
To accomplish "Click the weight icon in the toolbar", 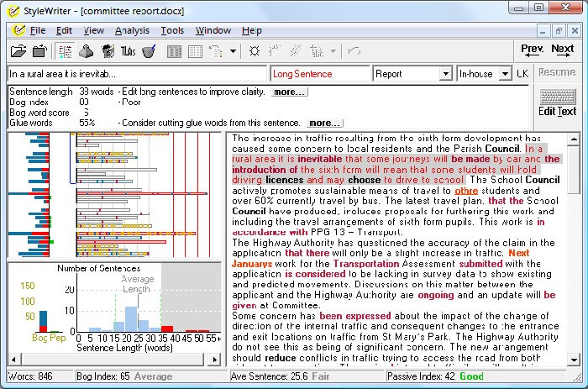I will click(x=86, y=51).
